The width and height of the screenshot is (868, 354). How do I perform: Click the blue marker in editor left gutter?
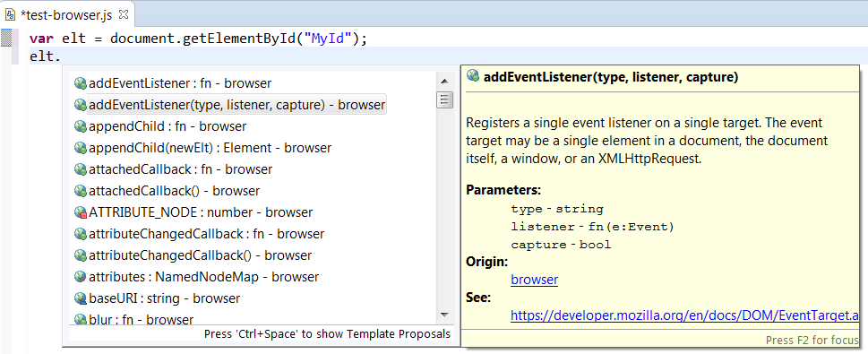tap(6, 39)
